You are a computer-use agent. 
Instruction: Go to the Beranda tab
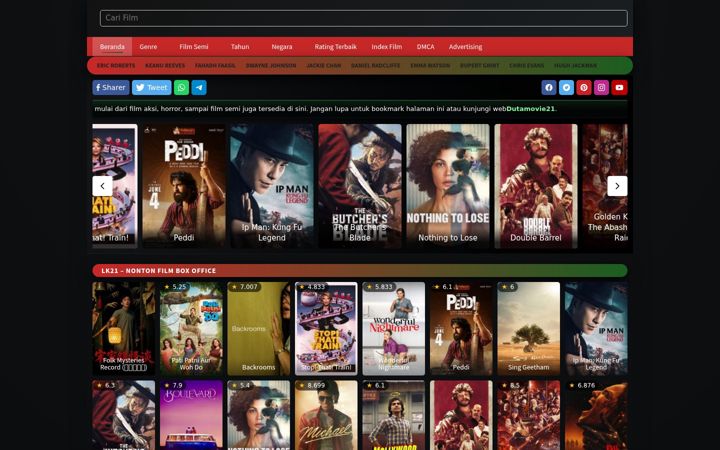(112, 46)
